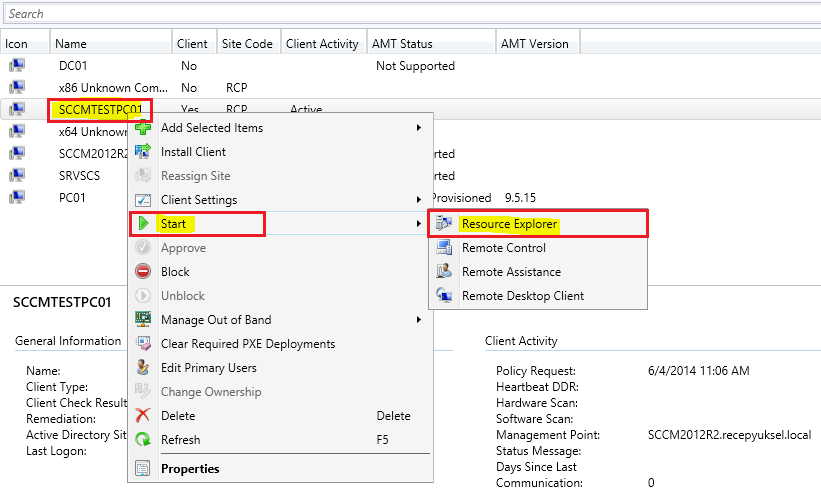This screenshot has width=821, height=491.
Task: Click the computer icon for SCCM2012R2 row
Action: click(17, 153)
